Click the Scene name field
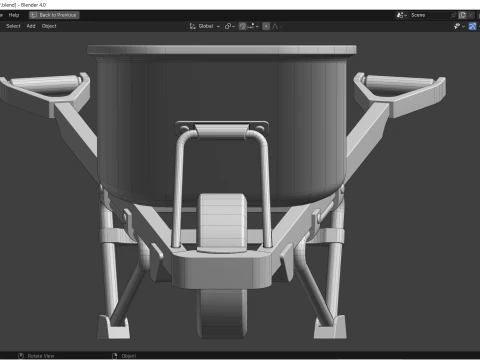The width and height of the screenshot is (480, 360). coord(429,15)
